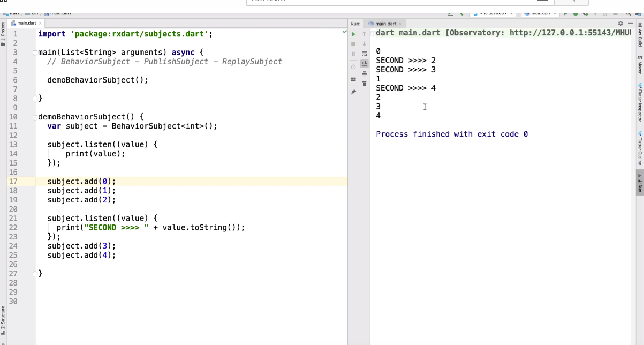Click subject.add(3); line
Screen dimensions: 644x345
tap(81, 246)
